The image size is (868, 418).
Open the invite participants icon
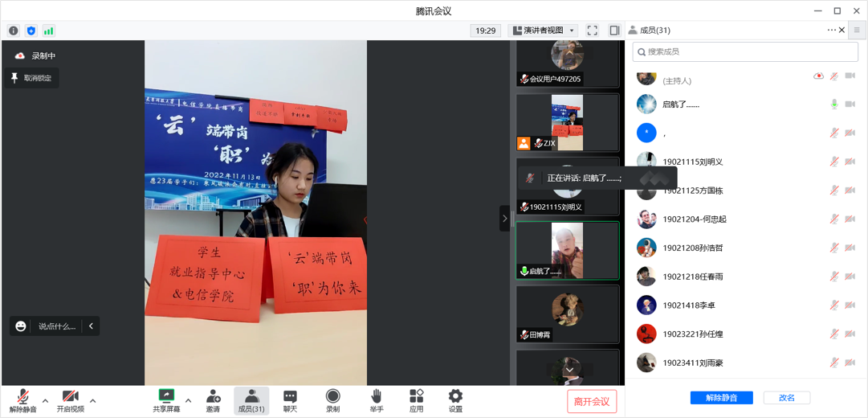point(213,396)
